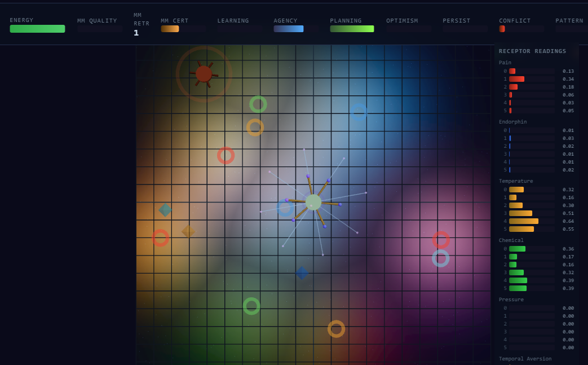Click the Chemical receptor 0 bar

point(518,249)
